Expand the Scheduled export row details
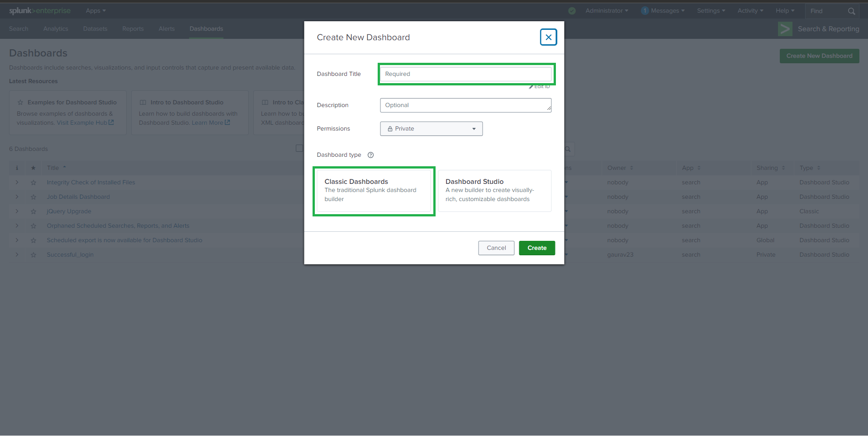 click(17, 240)
